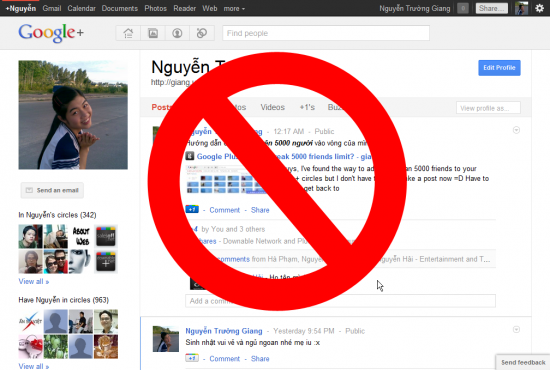Click the '12:17 AM' post timestamp

click(289, 132)
